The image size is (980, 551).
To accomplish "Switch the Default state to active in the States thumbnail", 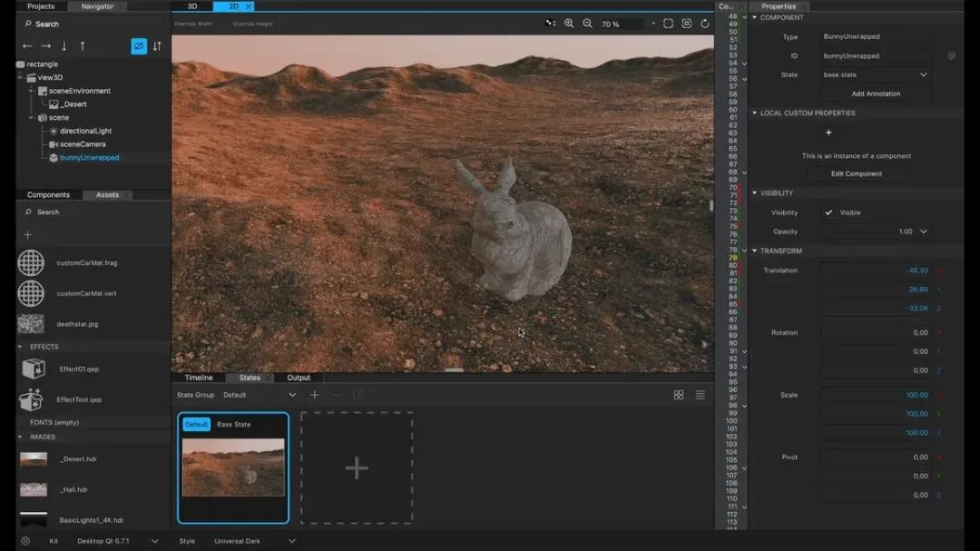I will pos(196,424).
